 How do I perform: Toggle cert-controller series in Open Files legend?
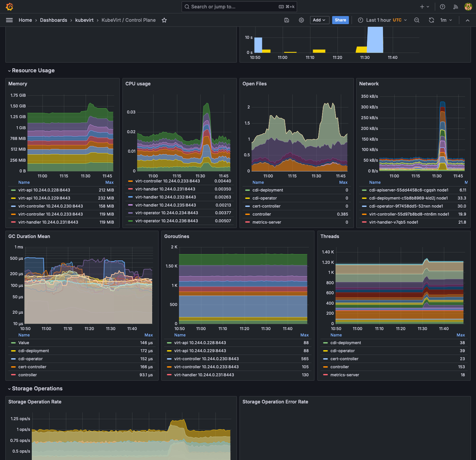tap(266, 206)
